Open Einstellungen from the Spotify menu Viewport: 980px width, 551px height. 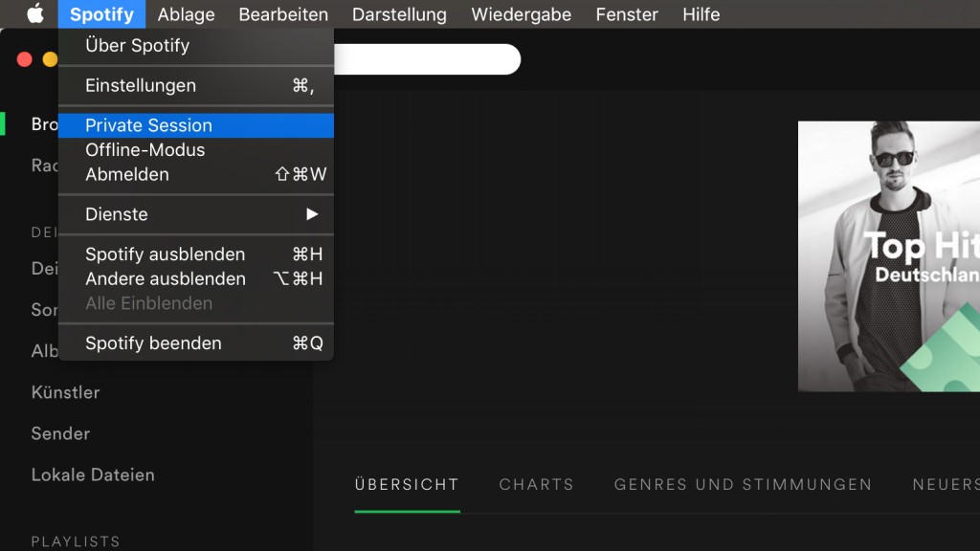coord(140,85)
